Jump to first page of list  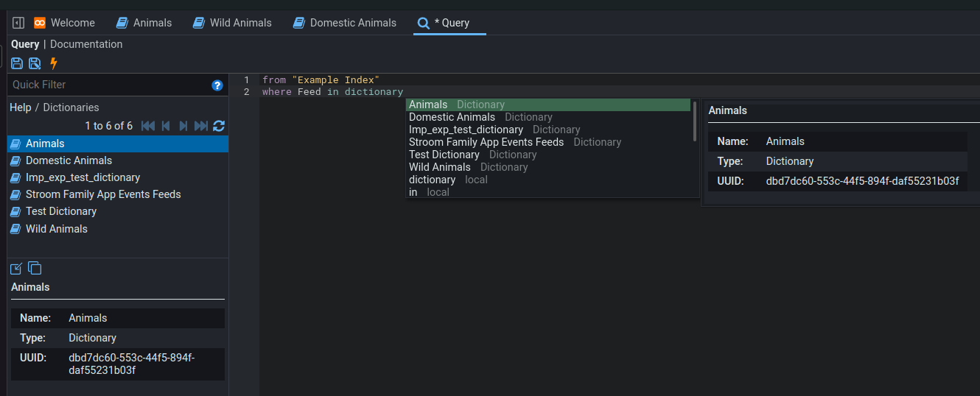(x=148, y=126)
